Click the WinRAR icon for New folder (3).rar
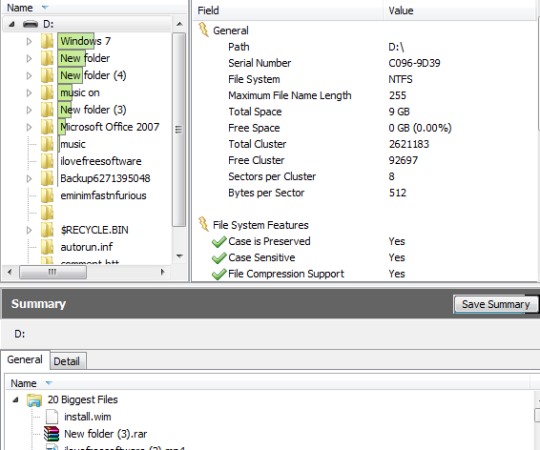This screenshot has width=540, height=450. point(51,434)
